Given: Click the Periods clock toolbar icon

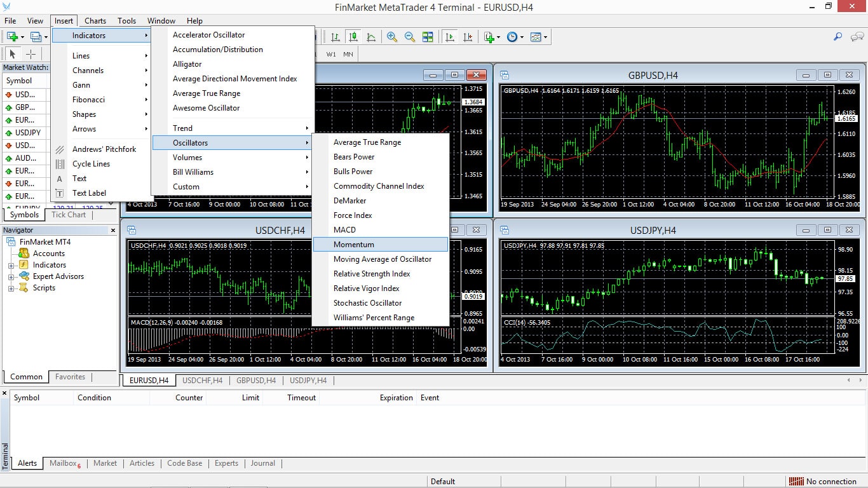Looking at the screenshot, I should (512, 37).
